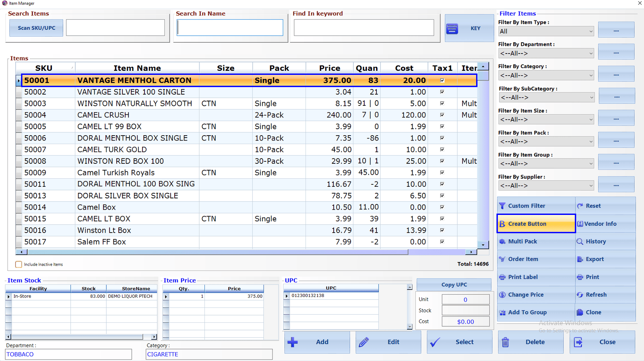Click the Refresh arrows icon

pyautogui.click(x=580, y=295)
